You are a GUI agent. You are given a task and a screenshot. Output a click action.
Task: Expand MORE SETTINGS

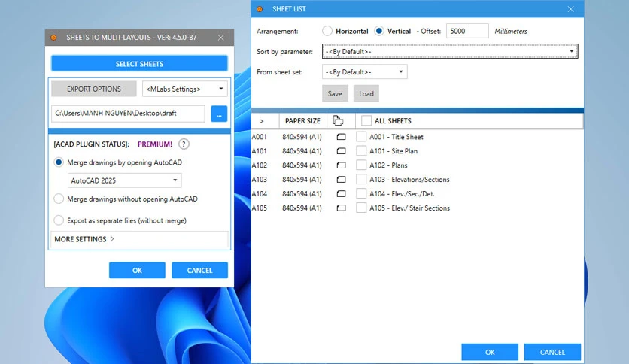139,239
